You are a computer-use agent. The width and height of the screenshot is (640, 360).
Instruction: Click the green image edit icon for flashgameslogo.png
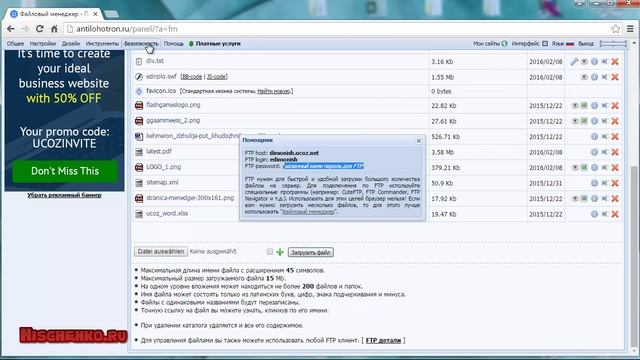tap(584, 106)
